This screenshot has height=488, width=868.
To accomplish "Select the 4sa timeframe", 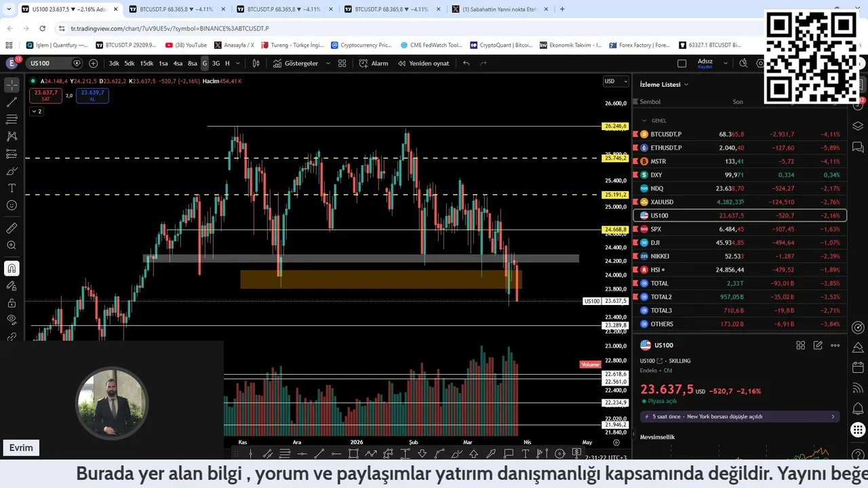I will (x=178, y=63).
